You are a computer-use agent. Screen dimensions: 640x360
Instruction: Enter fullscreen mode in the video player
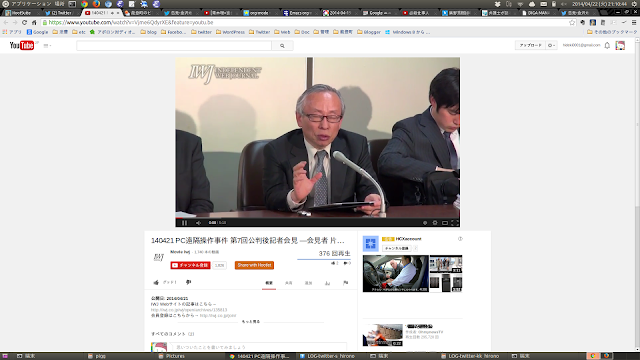click(455, 223)
